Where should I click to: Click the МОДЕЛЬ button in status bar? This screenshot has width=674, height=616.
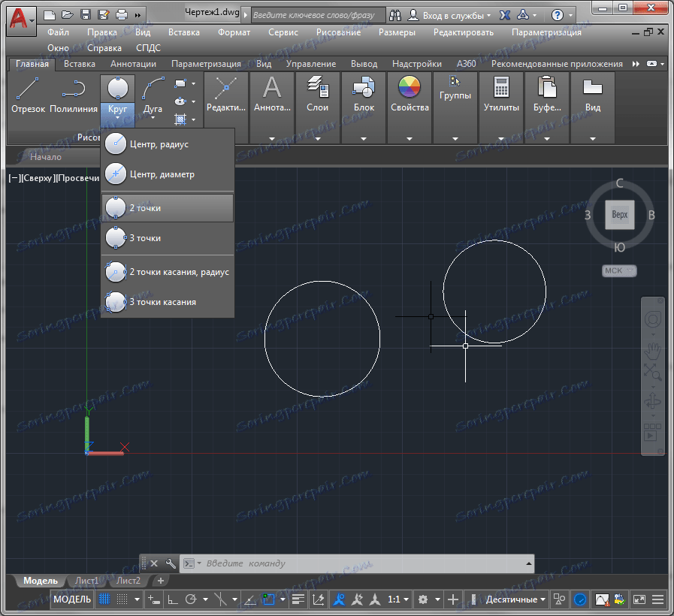(x=72, y=599)
